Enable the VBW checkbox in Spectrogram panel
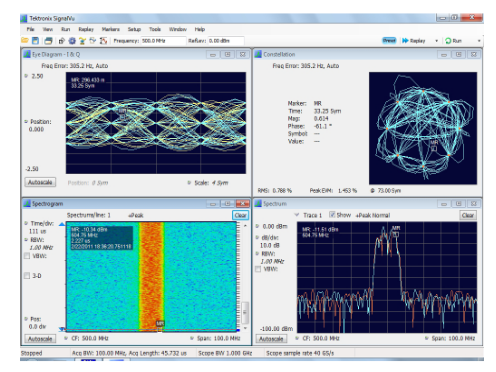496x372 pixels. click(27, 256)
